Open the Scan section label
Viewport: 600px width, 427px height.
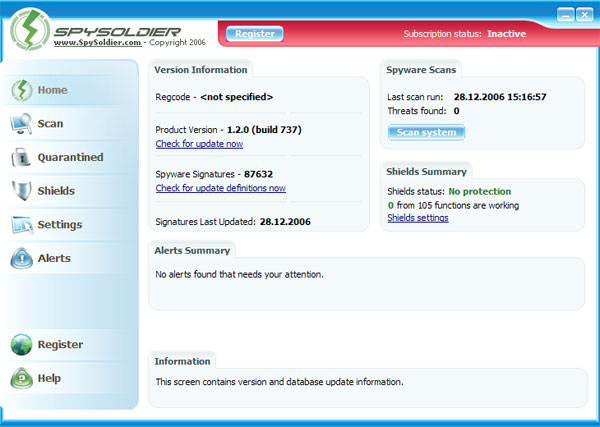pyautogui.click(x=50, y=124)
